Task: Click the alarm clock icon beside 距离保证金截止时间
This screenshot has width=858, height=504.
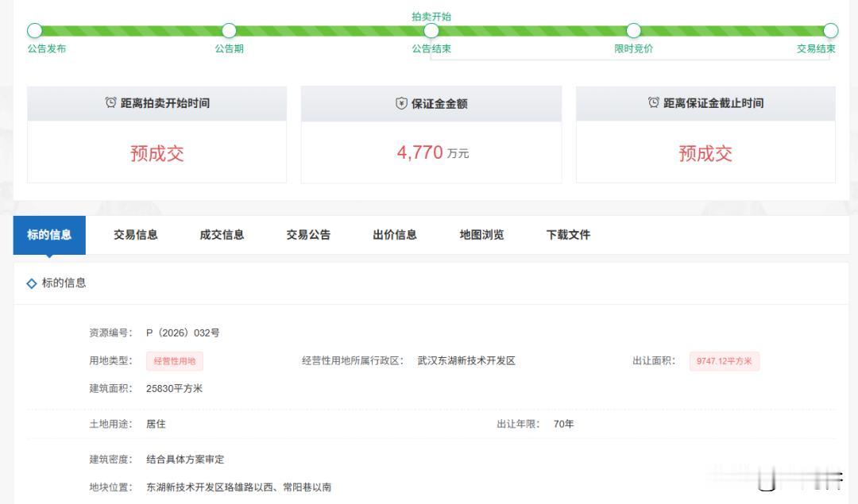Action: (653, 102)
